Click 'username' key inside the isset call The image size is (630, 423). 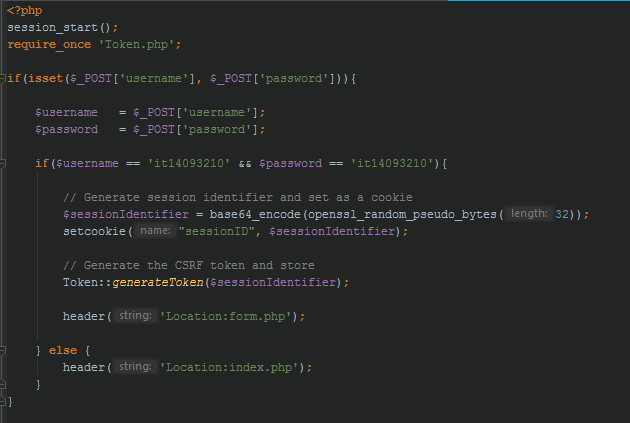pos(154,78)
